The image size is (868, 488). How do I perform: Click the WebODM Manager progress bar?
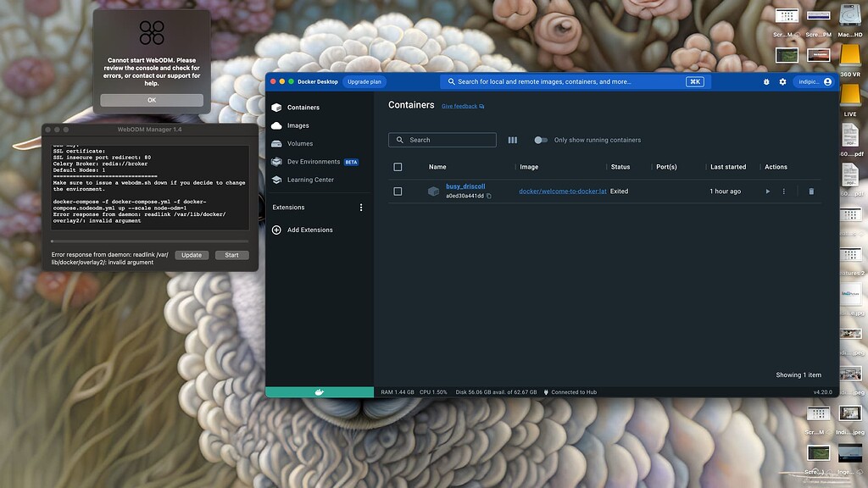[149, 241]
